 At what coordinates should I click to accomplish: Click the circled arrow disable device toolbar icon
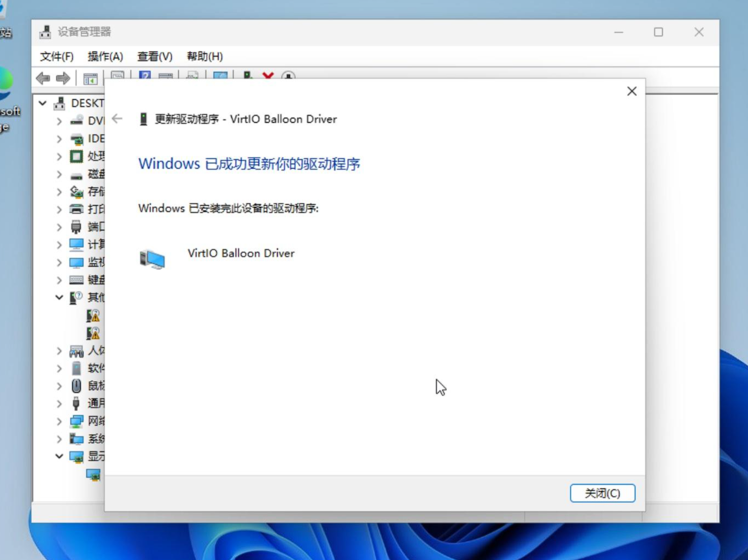click(x=288, y=76)
